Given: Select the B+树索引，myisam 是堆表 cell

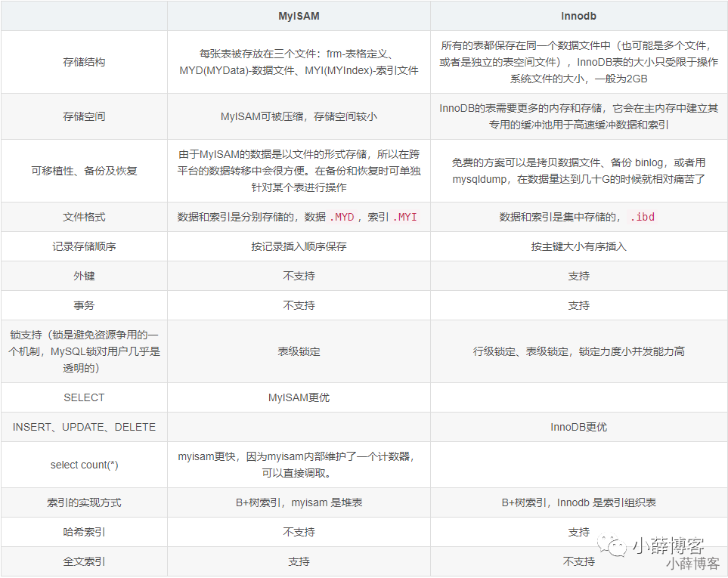Looking at the screenshot, I should (x=299, y=502).
